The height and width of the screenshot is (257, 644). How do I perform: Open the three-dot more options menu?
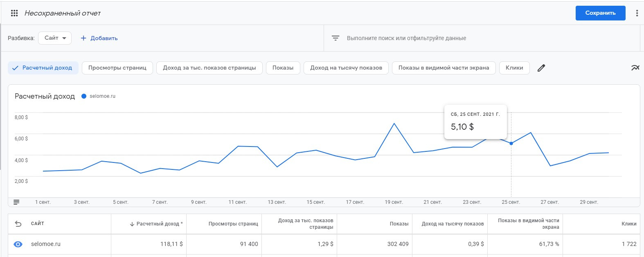click(x=637, y=13)
